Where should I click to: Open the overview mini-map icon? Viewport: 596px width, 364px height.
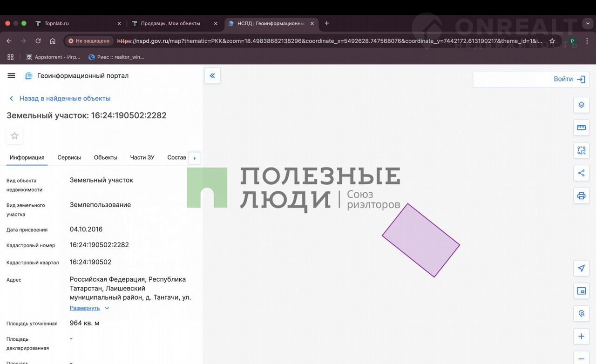581,291
